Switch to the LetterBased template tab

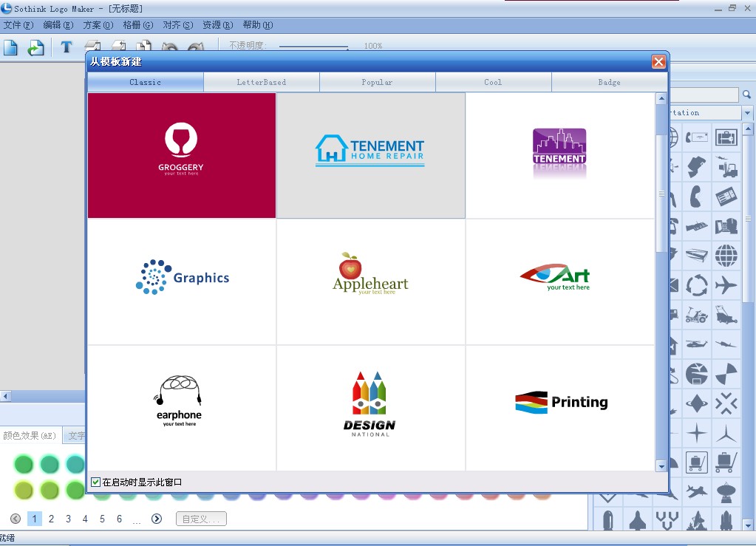point(262,83)
